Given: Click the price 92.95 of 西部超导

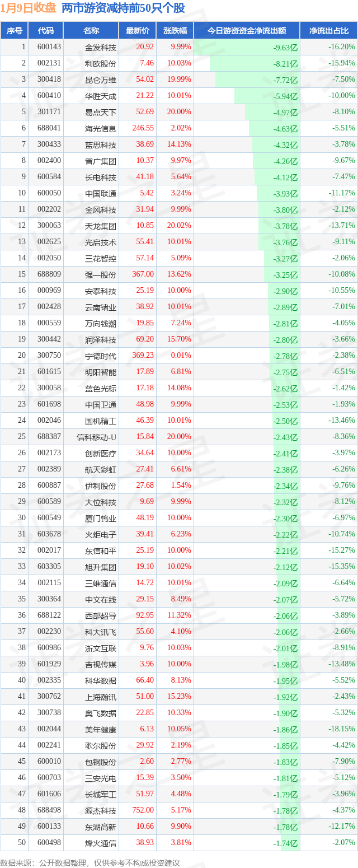Looking at the screenshot, I should point(145,615).
